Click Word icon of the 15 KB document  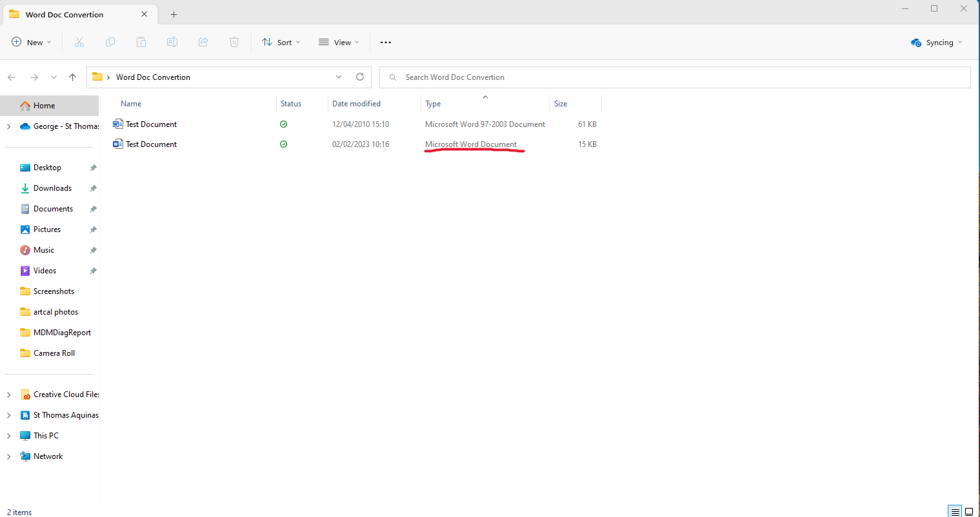(x=118, y=144)
